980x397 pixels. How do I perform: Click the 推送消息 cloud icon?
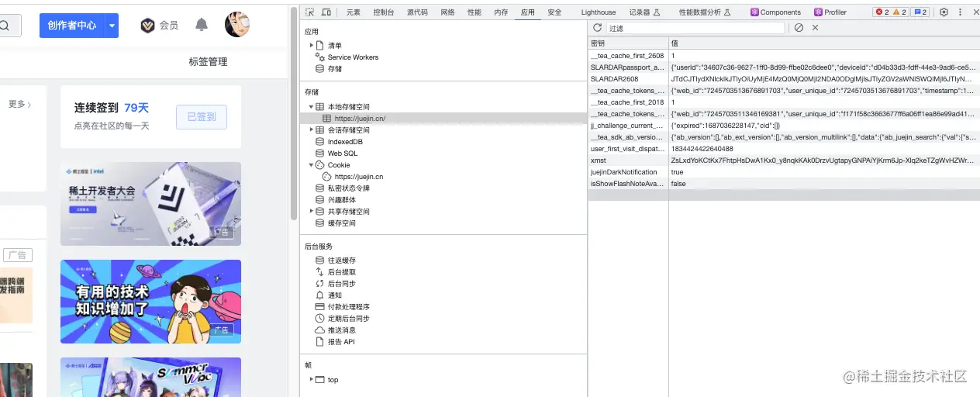coord(319,330)
